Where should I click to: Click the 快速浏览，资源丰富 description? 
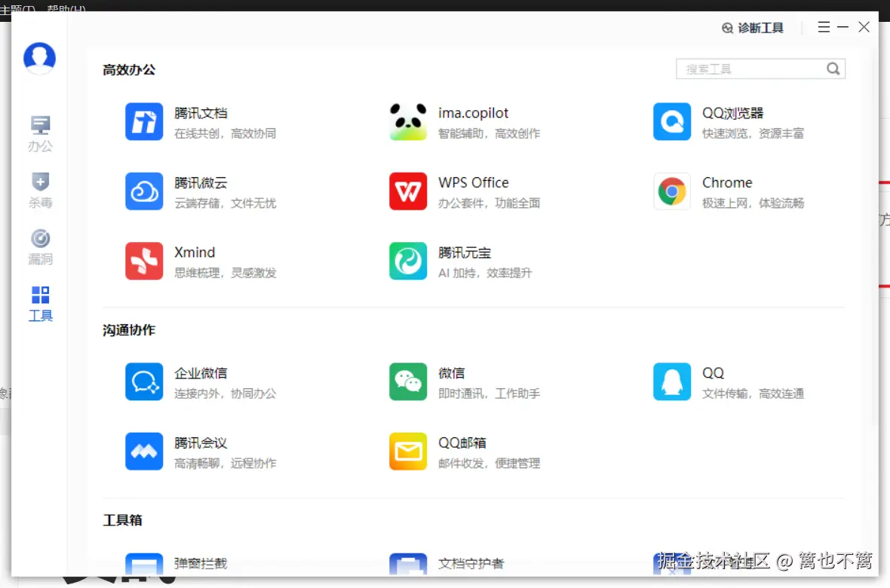753,133
